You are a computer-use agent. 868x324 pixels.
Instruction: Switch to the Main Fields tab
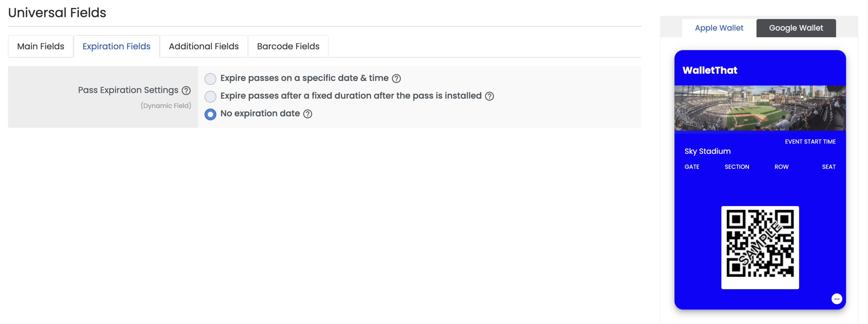(x=40, y=46)
